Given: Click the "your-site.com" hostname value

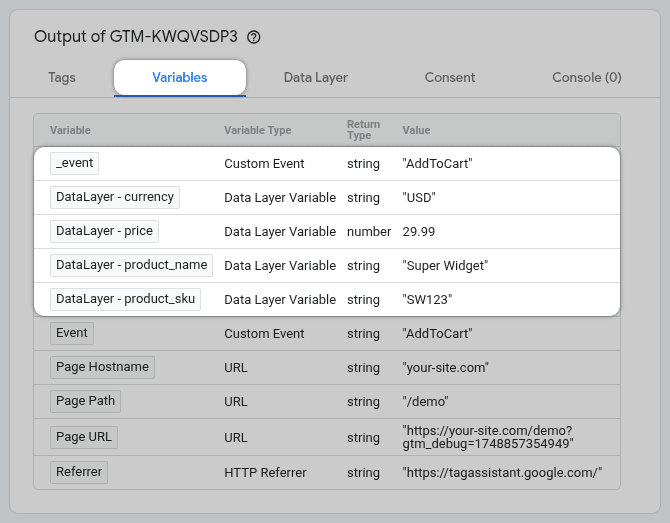Looking at the screenshot, I should (x=445, y=368).
